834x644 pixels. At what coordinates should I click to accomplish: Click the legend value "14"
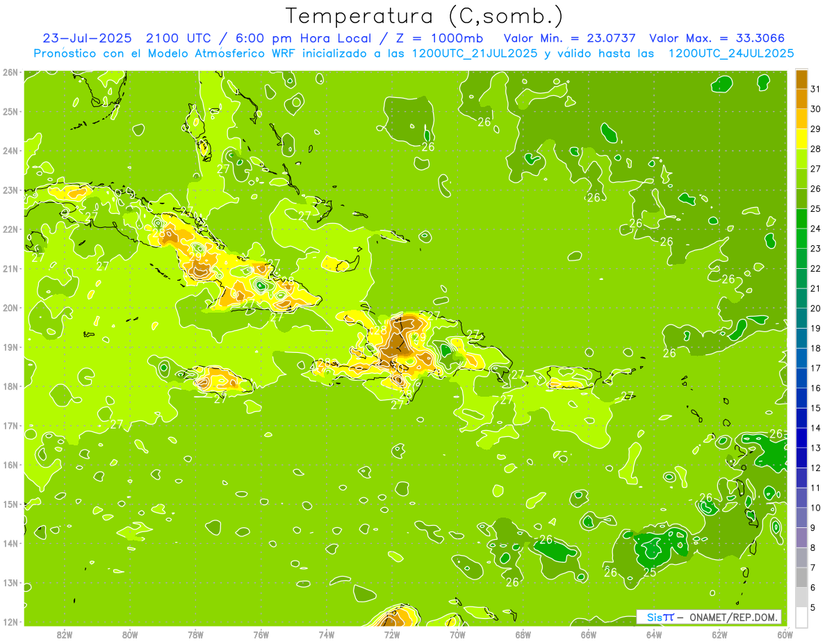pos(815,428)
